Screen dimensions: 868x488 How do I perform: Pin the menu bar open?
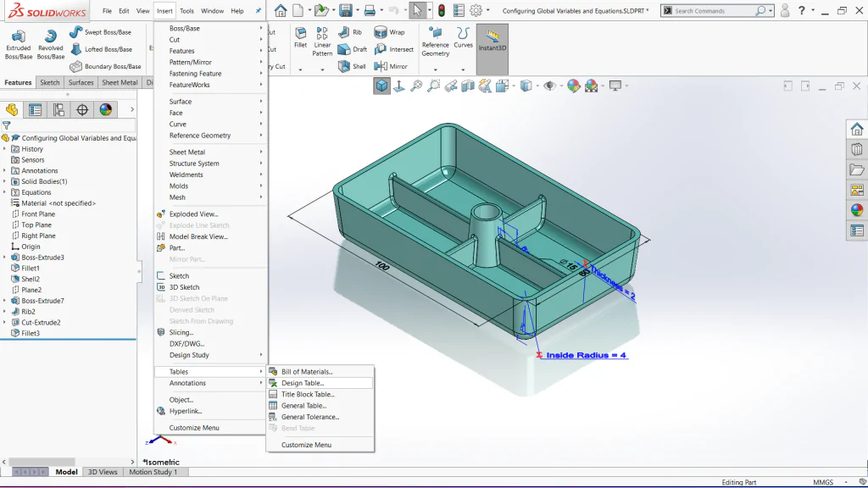(x=258, y=10)
